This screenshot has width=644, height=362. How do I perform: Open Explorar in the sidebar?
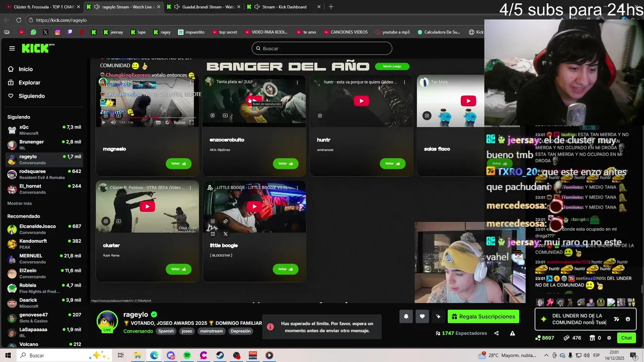coord(29,82)
